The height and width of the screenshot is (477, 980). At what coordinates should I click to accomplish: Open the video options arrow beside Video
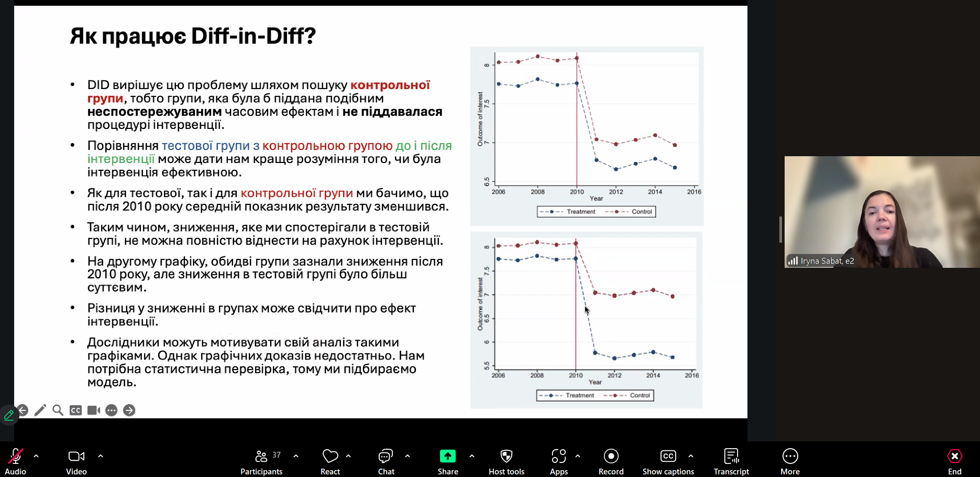click(x=101, y=456)
